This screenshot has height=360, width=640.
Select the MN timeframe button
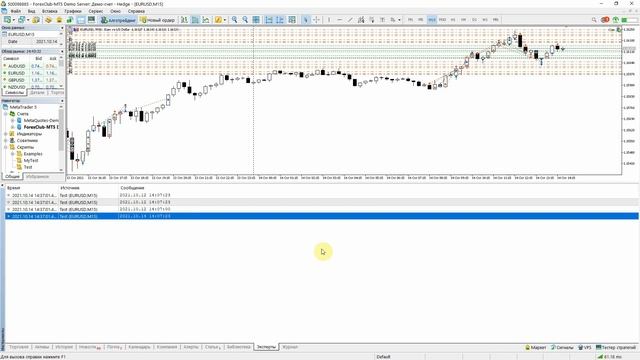point(496,20)
